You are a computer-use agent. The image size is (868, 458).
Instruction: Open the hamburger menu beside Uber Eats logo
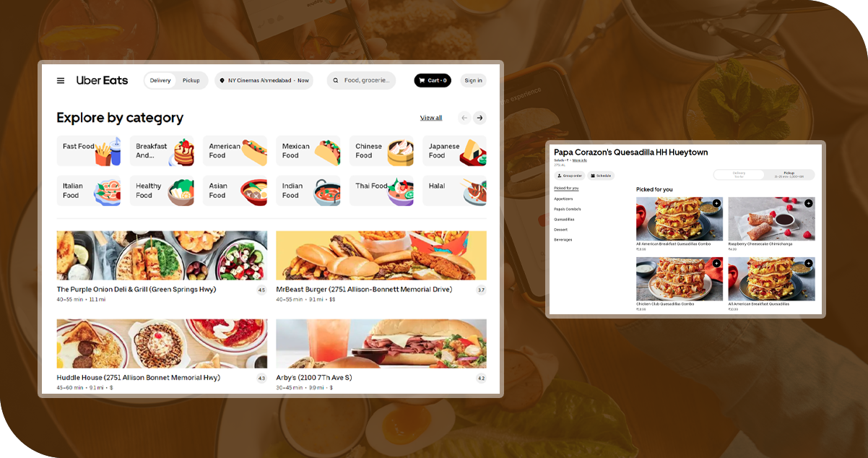(x=61, y=80)
